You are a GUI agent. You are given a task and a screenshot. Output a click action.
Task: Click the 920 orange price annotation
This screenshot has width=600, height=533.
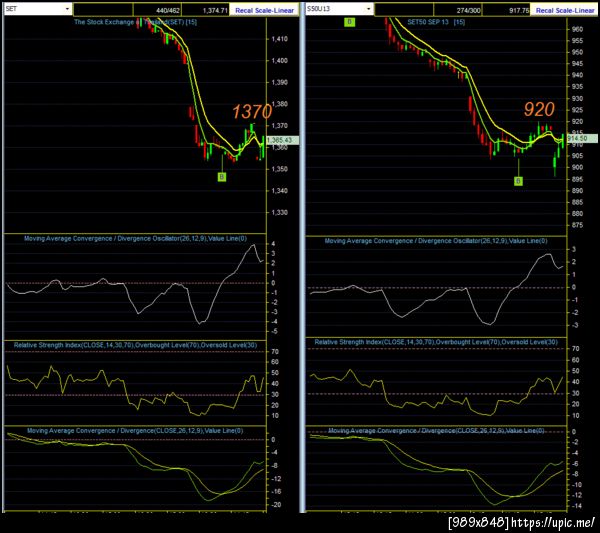click(x=539, y=110)
